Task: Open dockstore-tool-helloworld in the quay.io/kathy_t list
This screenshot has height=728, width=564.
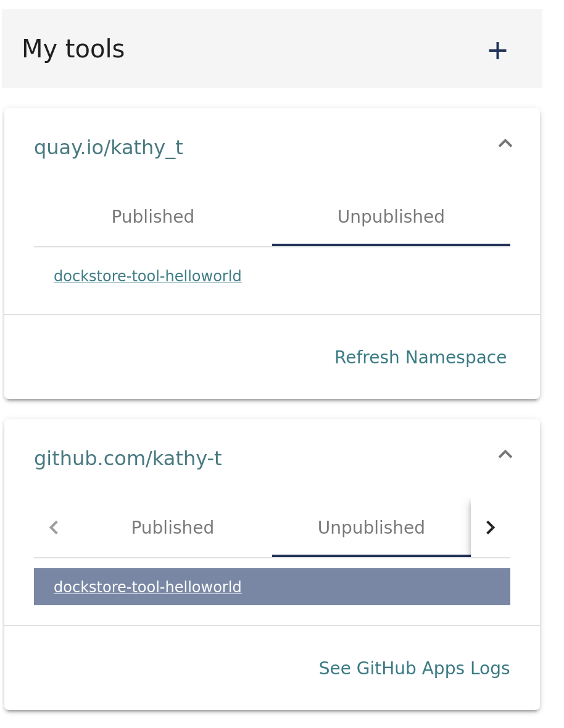Action: pos(147,276)
